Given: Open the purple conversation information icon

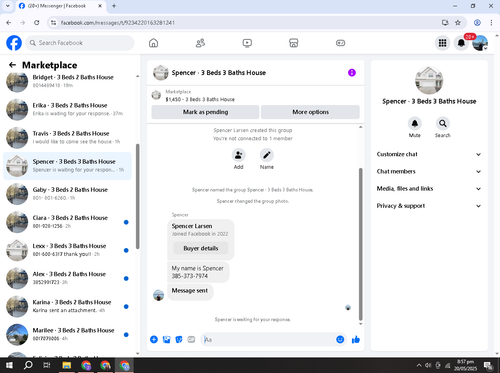Looking at the screenshot, I should point(352,73).
